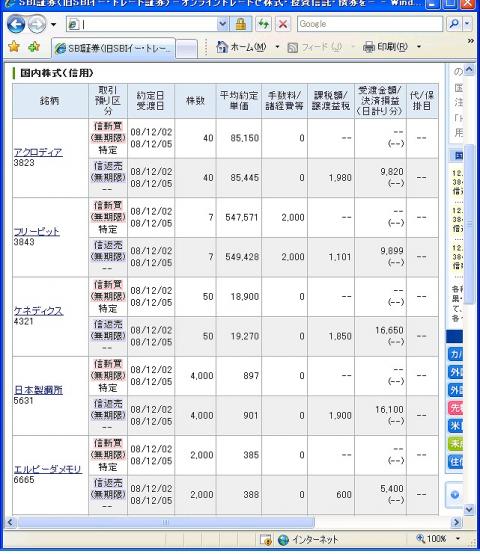
Task: Go forward with the browser Forward arrow
Action: (37, 24)
